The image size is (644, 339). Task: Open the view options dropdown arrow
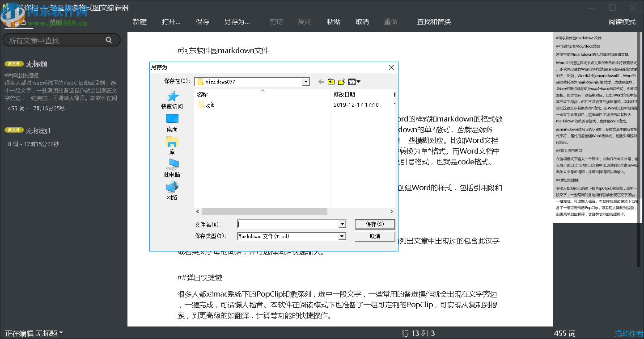[359, 81]
